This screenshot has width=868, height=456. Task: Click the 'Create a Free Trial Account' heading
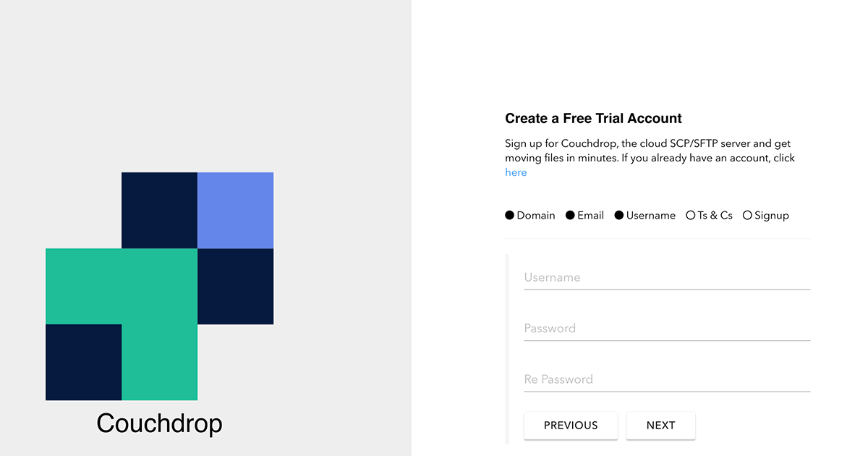(593, 118)
